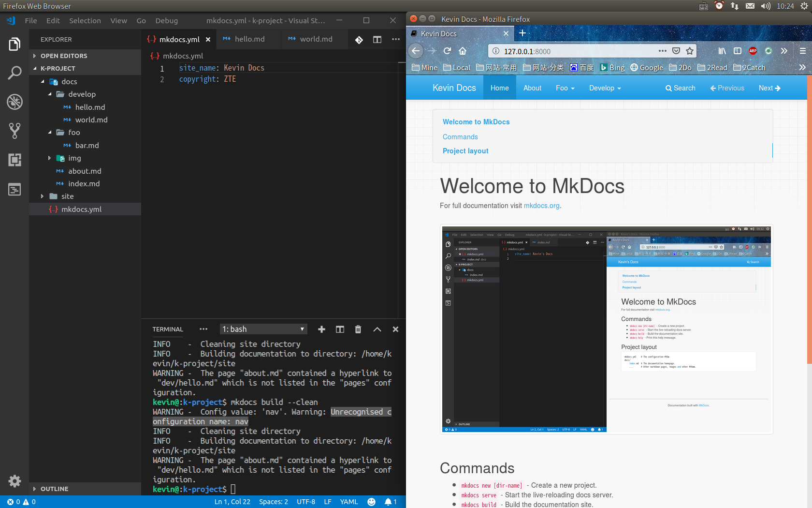Image resolution: width=812 pixels, height=508 pixels.
Task: Open the Source Control view icon
Action: [14, 131]
